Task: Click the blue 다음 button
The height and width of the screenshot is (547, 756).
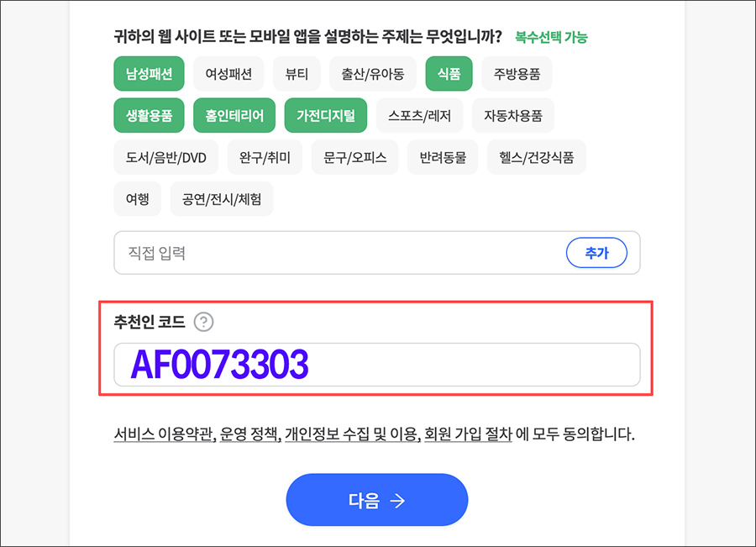Action: pos(377,500)
